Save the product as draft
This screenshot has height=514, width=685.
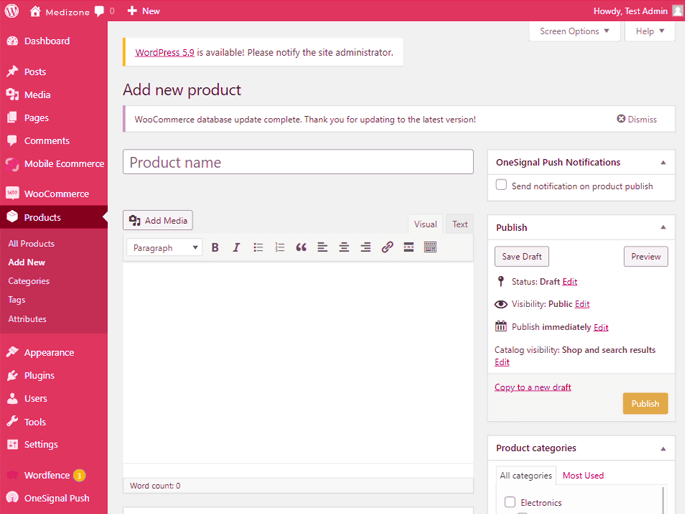(x=522, y=257)
